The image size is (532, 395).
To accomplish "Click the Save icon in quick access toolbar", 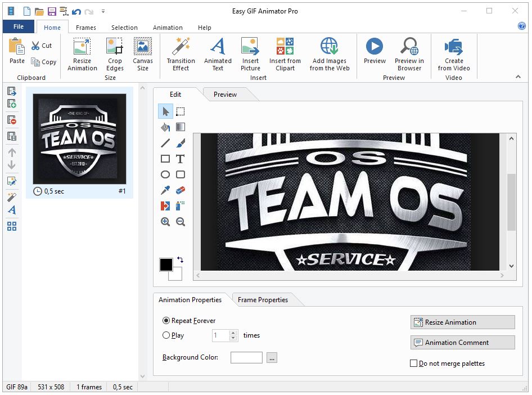I will pyautogui.click(x=52, y=12).
